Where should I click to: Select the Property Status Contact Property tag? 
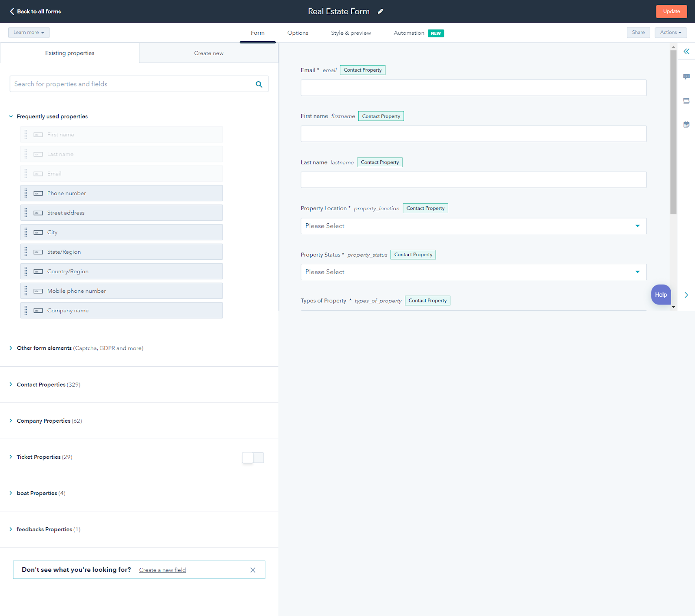click(x=413, y=255)
